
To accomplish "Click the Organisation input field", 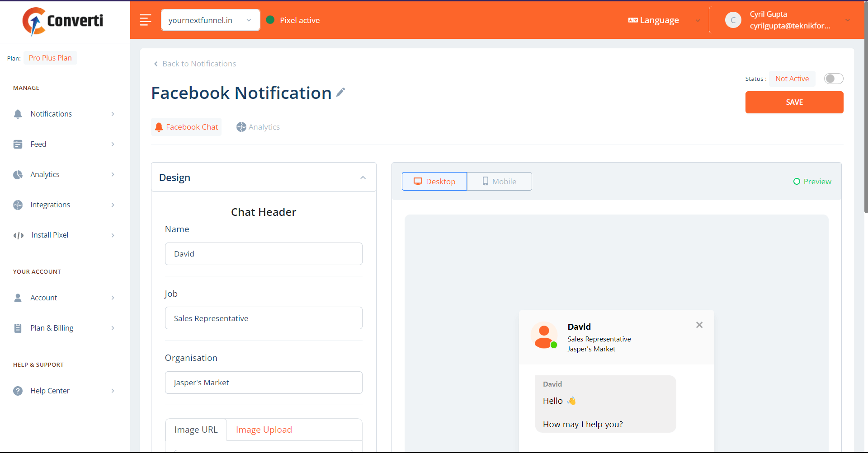I will tap(263, 383).
